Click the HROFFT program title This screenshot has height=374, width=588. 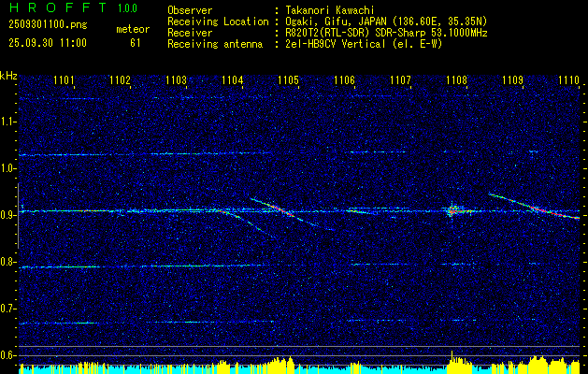click(59, 7)
